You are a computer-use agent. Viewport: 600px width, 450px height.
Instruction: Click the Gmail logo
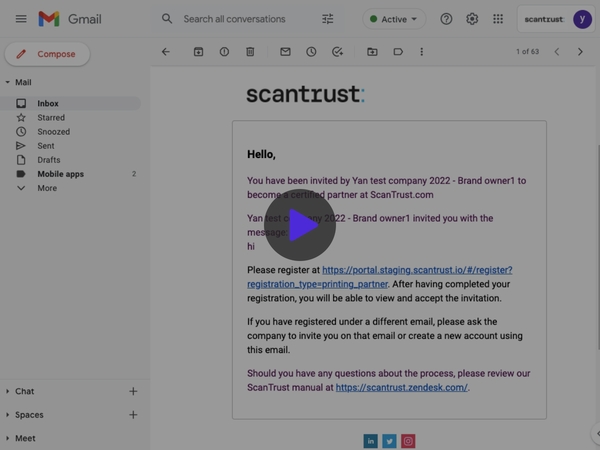[x=70, y=19]
